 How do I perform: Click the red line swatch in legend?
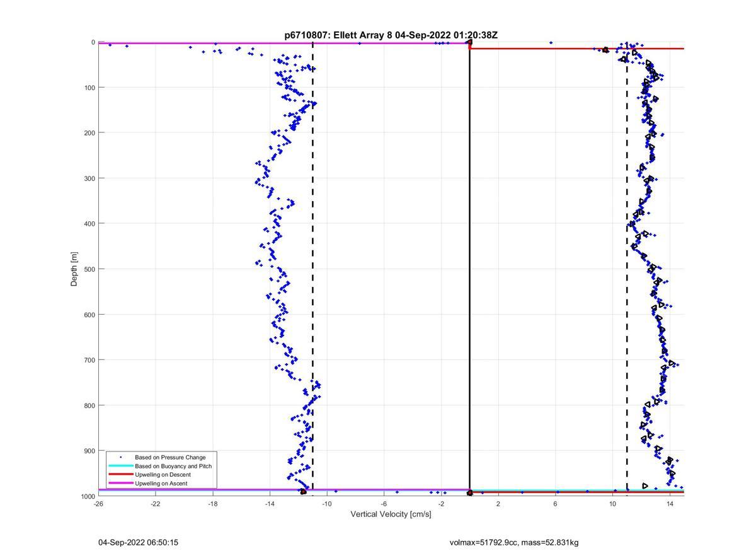[121, 475]
